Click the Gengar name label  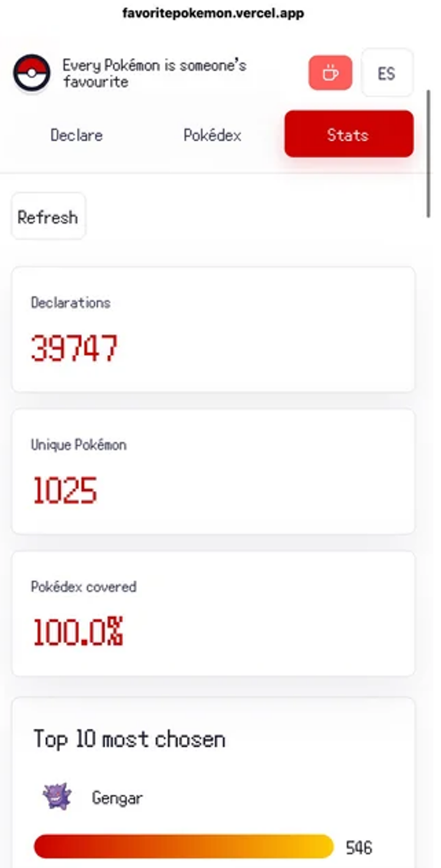(117, 799)
